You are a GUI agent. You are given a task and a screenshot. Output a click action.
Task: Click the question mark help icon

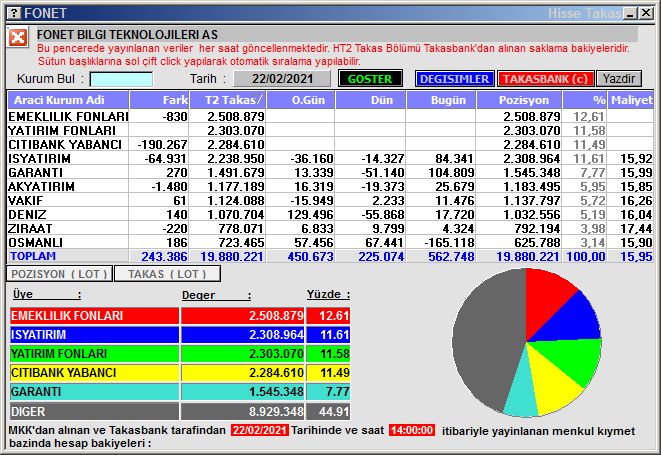tap(14, 13)
